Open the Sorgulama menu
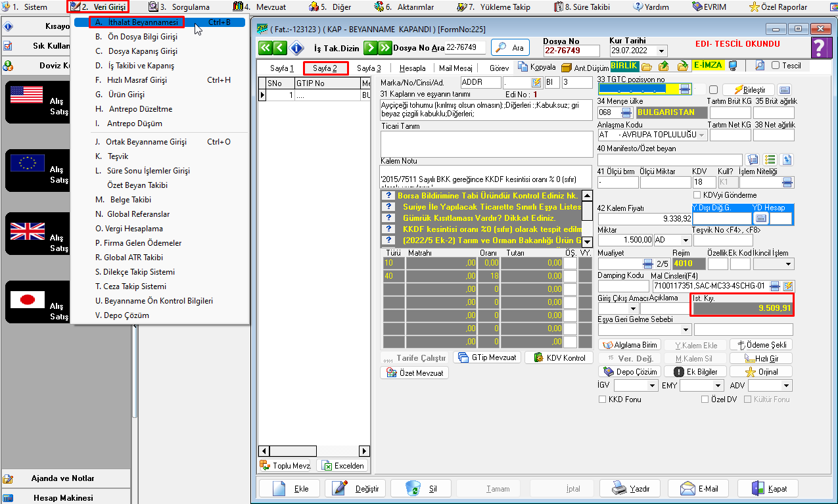 pyautogui.click(x=179, y=7)
